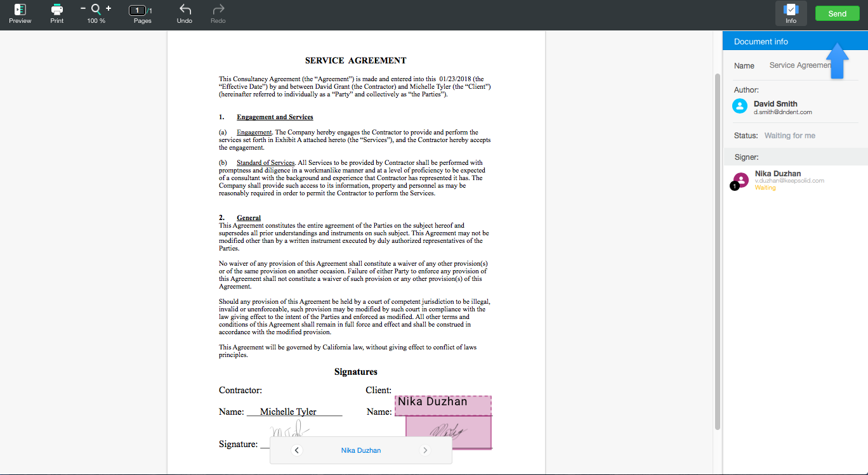Click the page number field
Image resolution: width=868 pixels, height=475 pixels.
pyautogui.click(x=137, y=10)
